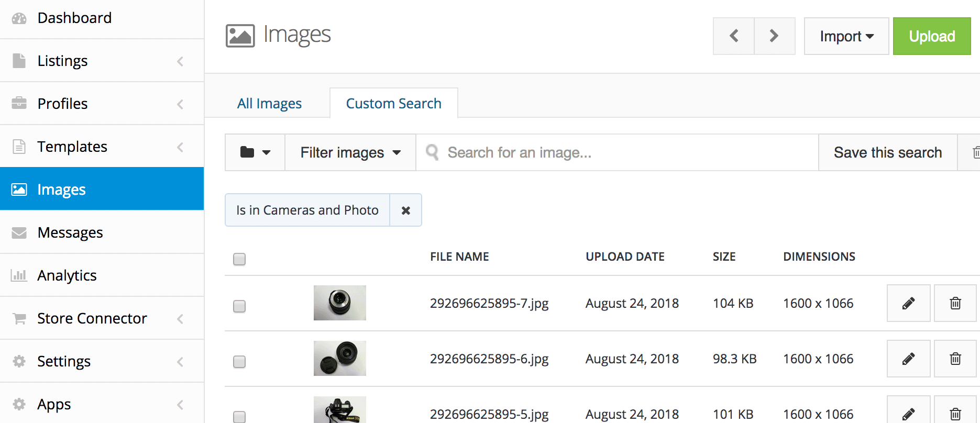
Task: Switch to the All Images tab
Action: coord(269,104)
